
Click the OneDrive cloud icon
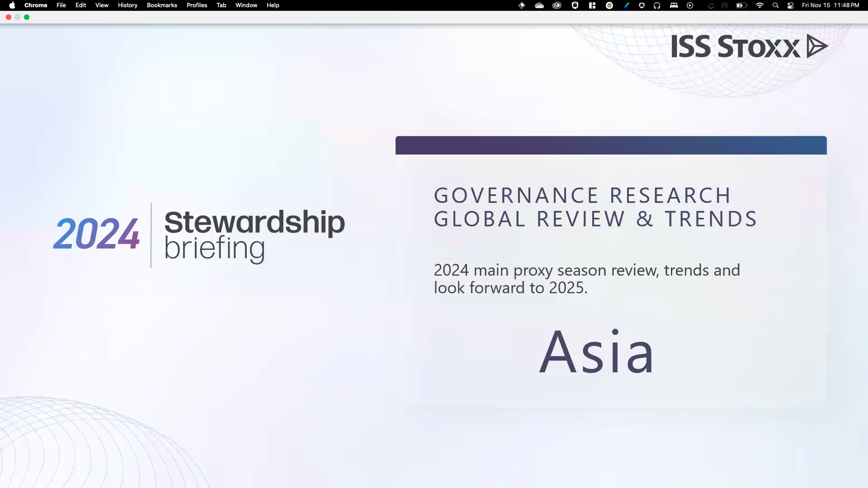click(539, 5)
